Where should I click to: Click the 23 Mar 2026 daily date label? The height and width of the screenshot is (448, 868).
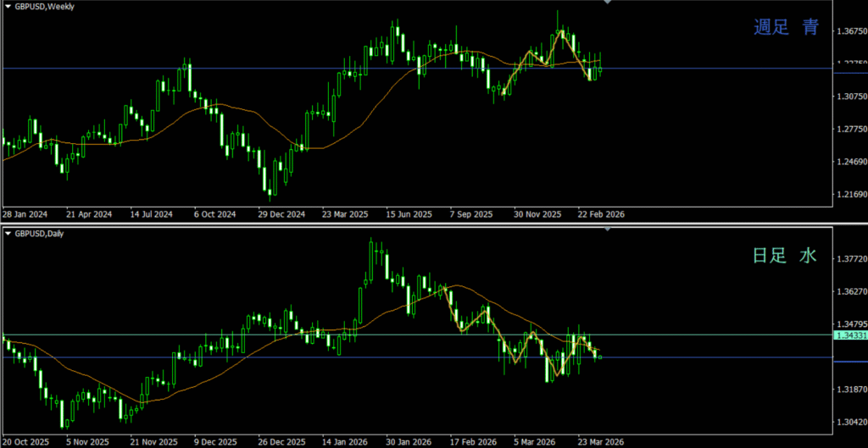600,441
